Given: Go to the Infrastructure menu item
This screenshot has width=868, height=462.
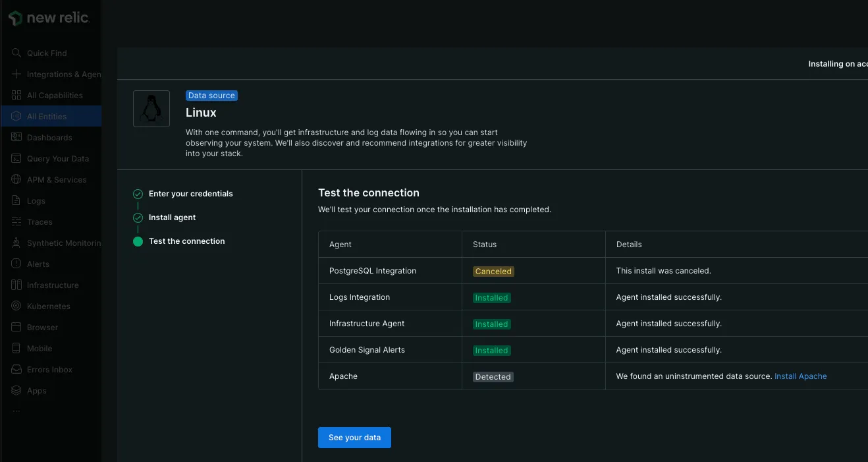Looking at the screenshot, I should 52,285.
